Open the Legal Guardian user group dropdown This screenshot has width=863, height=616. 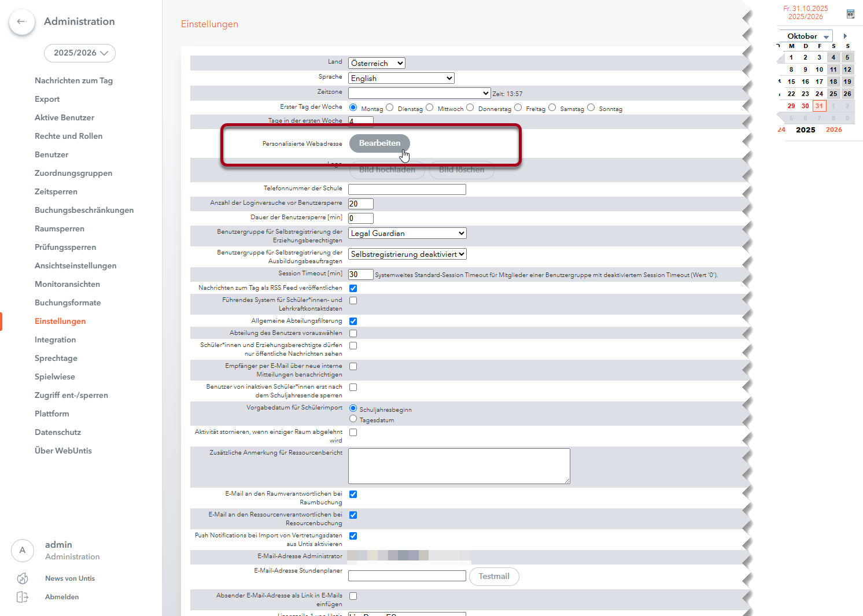407,233
